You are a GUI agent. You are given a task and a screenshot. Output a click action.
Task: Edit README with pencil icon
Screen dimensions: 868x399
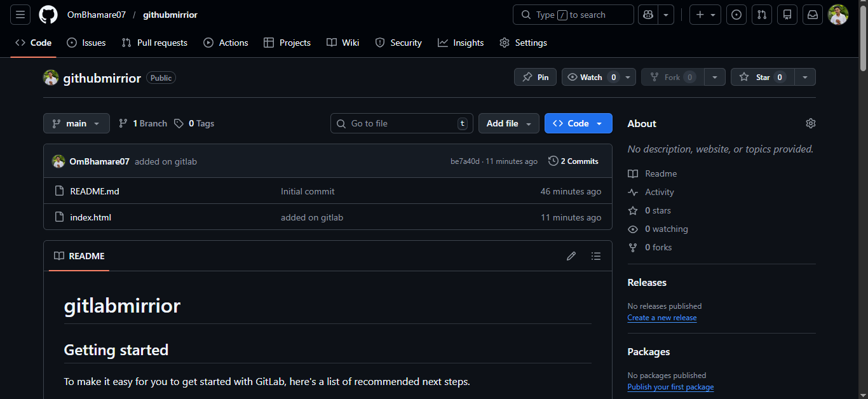(x=571, y=256)
